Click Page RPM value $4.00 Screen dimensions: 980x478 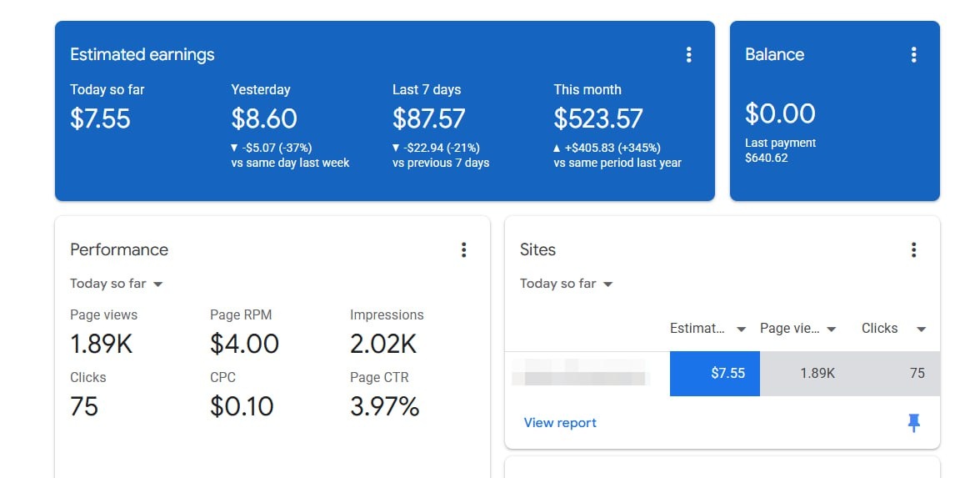244,344
